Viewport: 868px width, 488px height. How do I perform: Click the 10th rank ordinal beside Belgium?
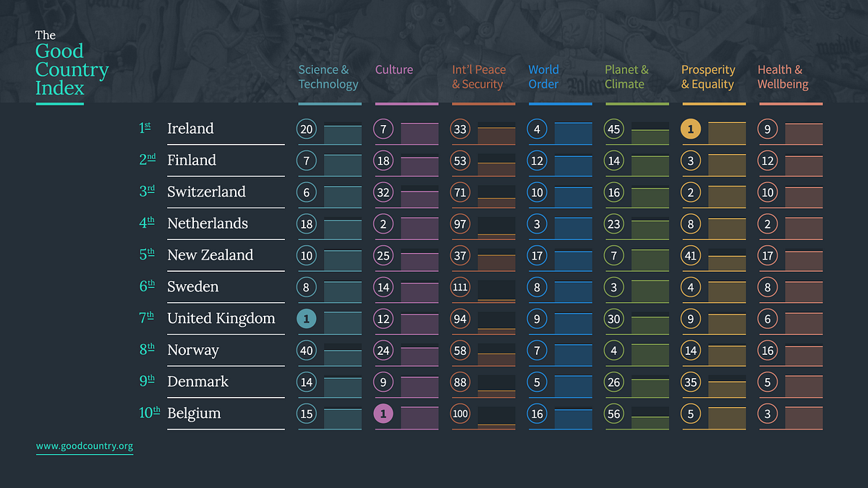pyautogui.click(x=149, y=414)
